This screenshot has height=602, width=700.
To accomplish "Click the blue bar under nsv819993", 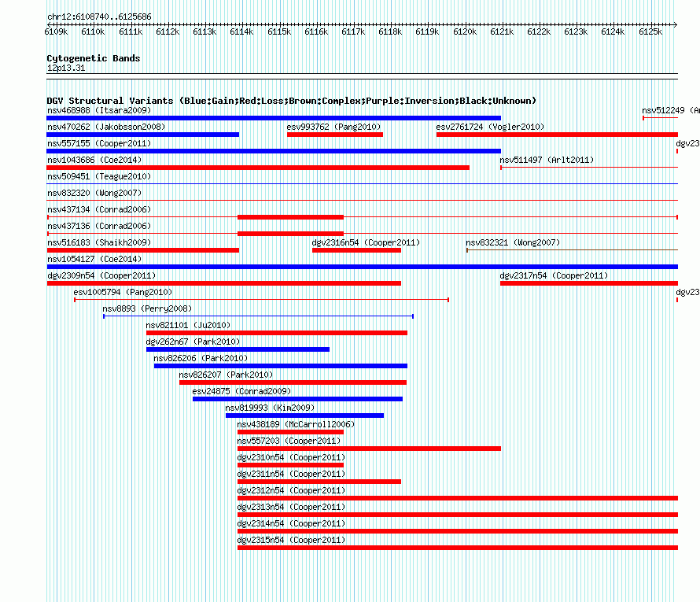I will pos(304,415).
